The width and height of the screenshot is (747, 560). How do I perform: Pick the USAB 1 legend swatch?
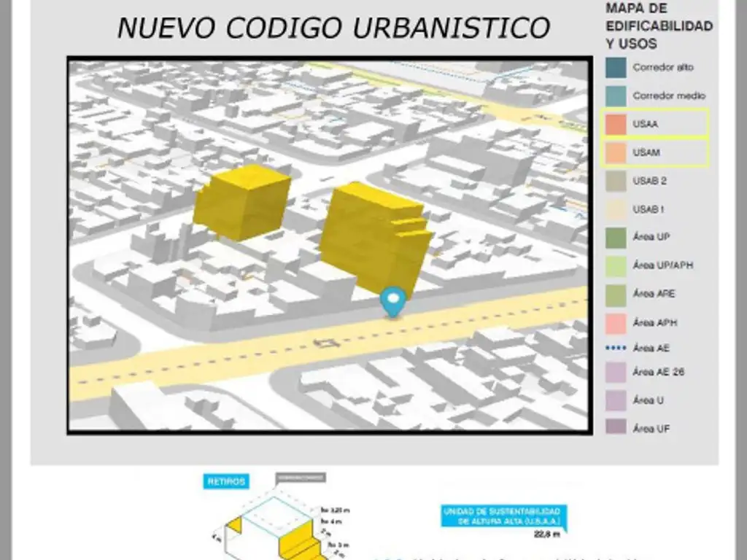tap(616, 209)
